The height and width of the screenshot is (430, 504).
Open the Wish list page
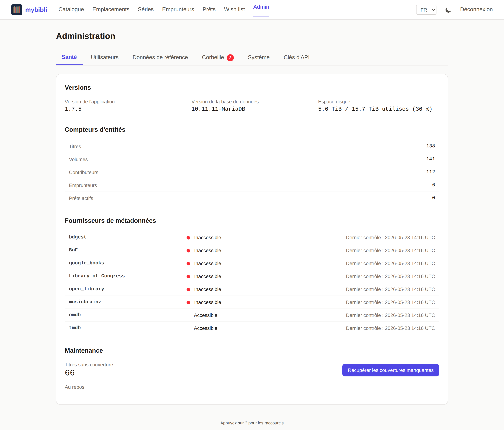(234, 9)
